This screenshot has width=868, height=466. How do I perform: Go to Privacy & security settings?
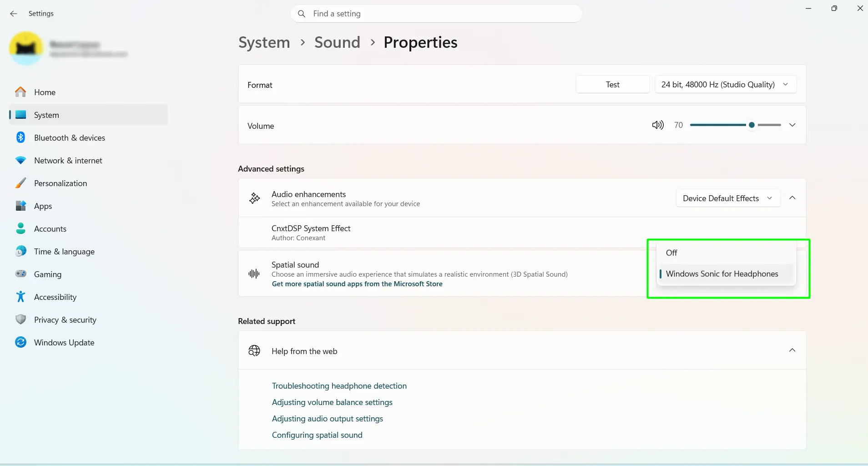tap(88, 319)
